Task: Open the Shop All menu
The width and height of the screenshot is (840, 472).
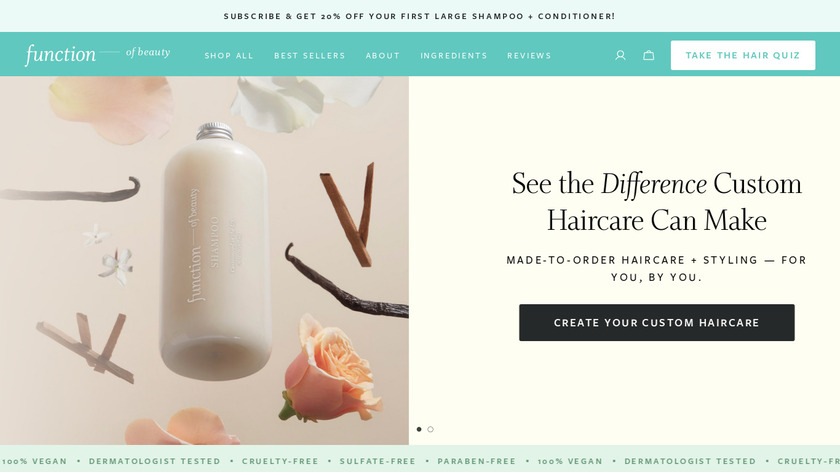Action: pos(229,56)
